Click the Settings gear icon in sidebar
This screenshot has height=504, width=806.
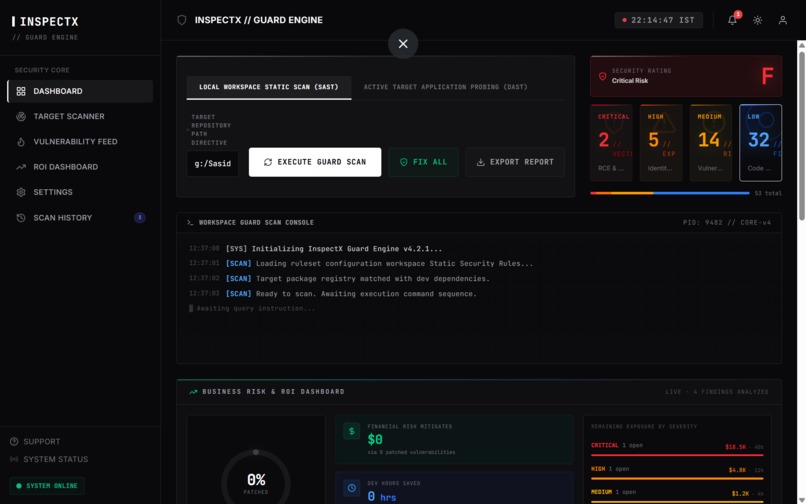[21, 192]
